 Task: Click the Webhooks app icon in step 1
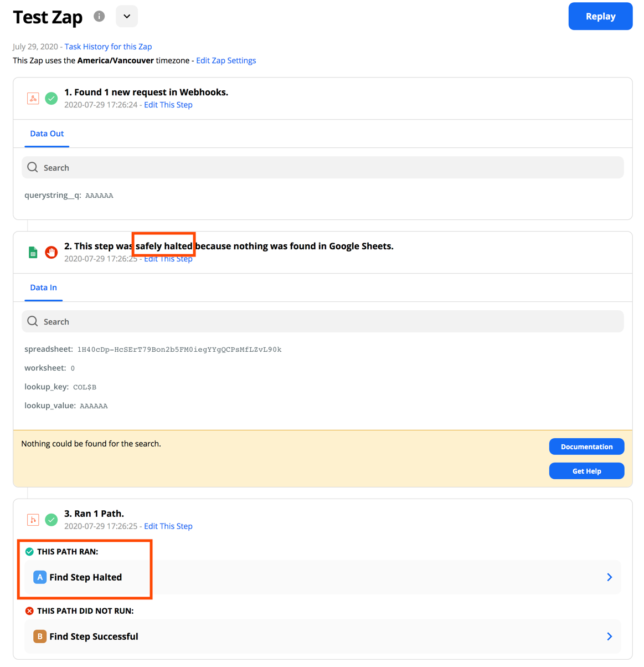tap(33, 99)
